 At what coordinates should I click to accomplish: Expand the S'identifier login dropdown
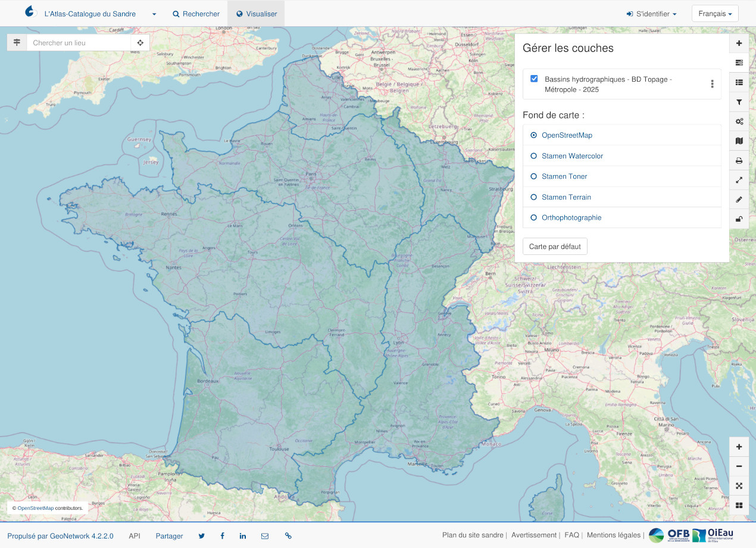click(651, 14)
